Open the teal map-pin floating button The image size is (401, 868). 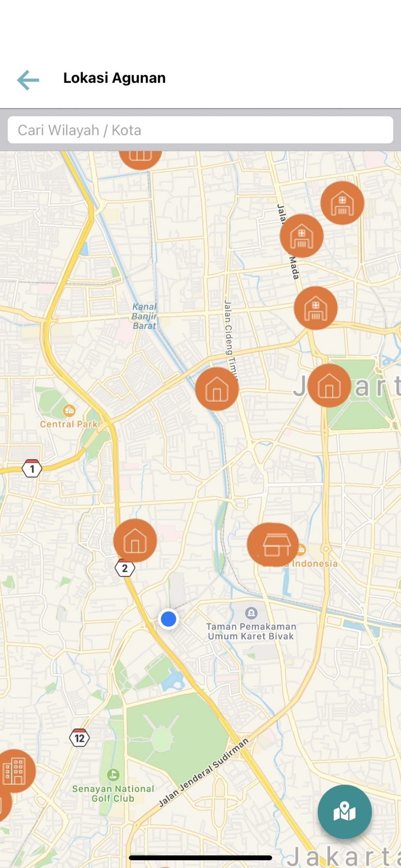coord(344,812)
